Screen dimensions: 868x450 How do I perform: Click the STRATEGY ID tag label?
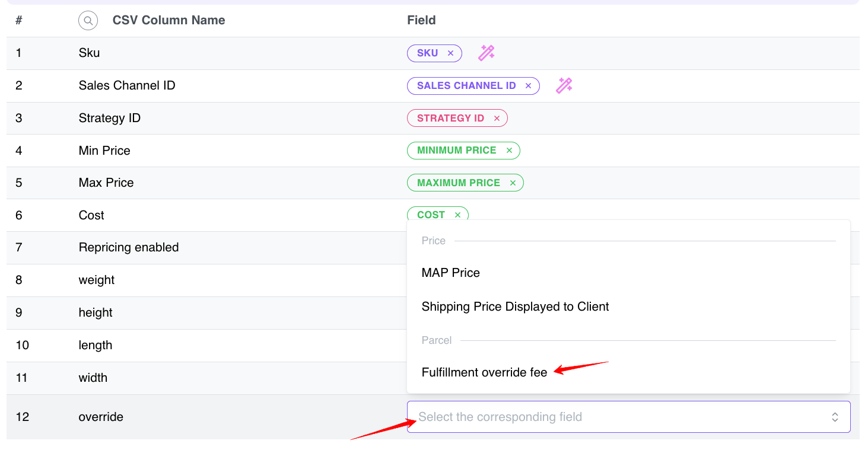(x=450, y=118)
